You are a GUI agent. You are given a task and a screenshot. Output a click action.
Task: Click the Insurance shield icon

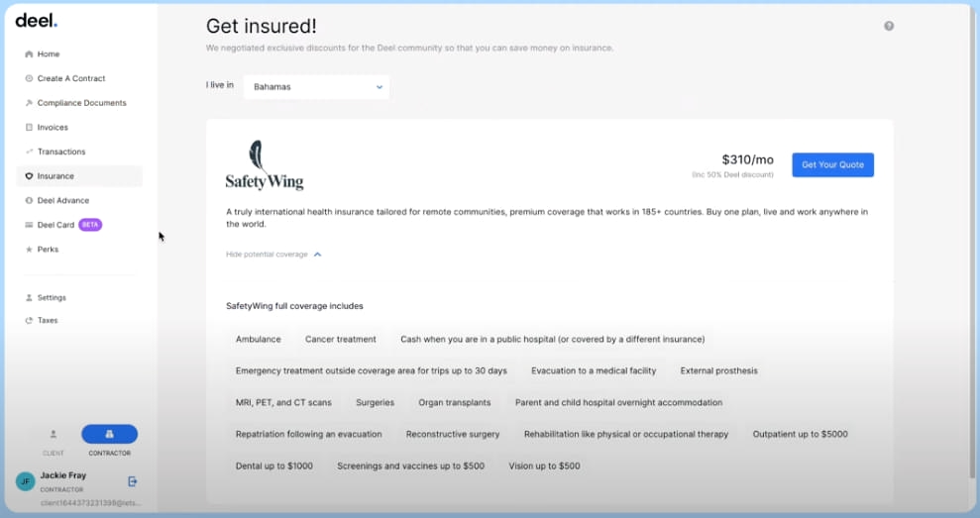click(x=29, y=176)
